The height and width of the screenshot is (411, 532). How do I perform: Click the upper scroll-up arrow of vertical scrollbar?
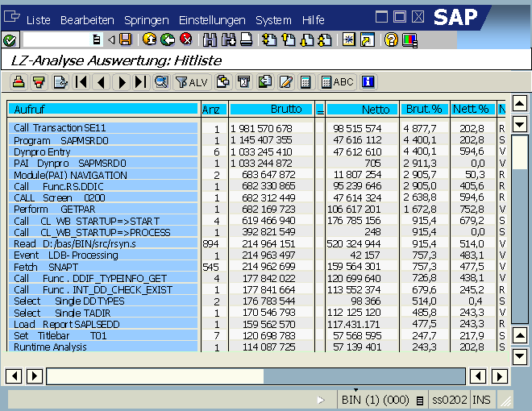pyautogui.click(x=519, y=103)
